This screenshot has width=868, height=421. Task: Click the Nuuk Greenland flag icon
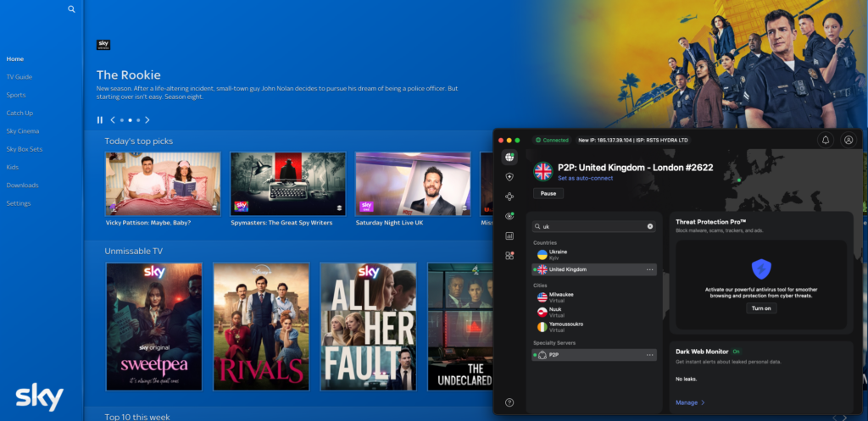click(x=542, y=312)
